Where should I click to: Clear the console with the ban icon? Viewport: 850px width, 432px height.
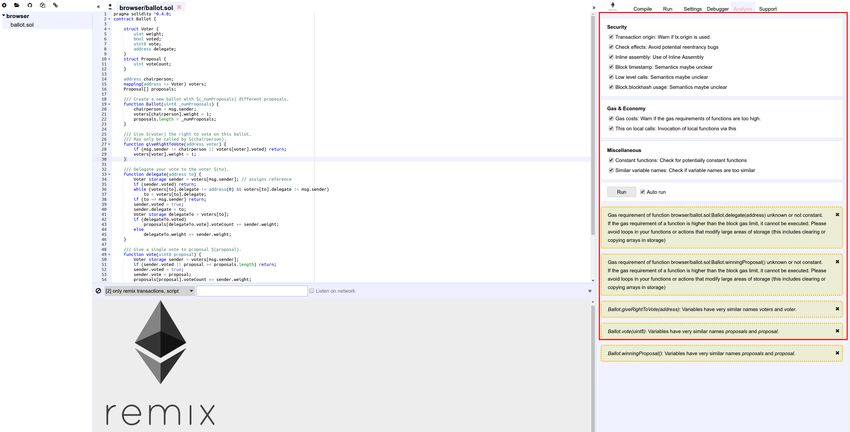98,291
